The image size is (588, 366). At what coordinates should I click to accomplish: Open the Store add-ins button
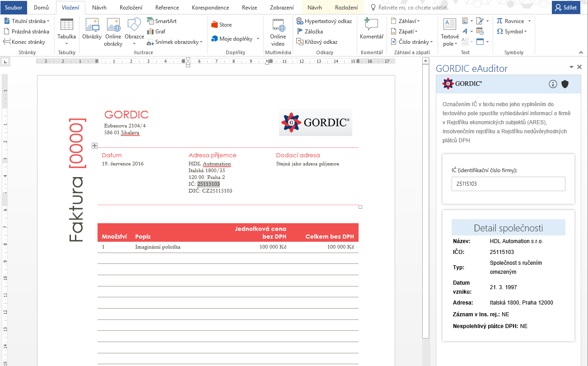221,25
